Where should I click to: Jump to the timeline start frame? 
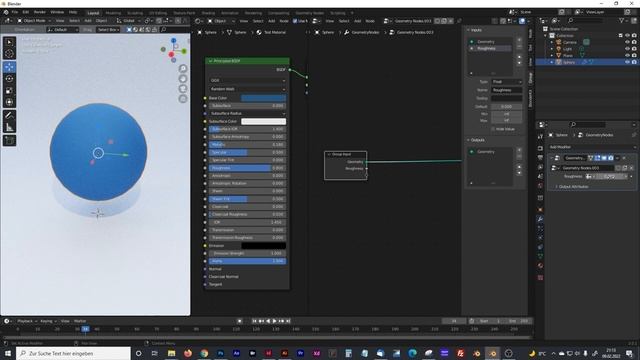tap(254, 321)
